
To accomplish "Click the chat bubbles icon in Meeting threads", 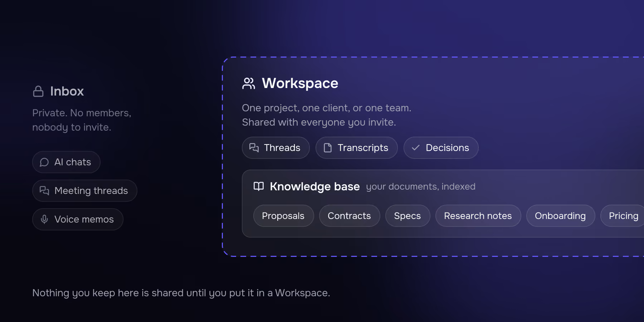I will [x=44, y=191].
